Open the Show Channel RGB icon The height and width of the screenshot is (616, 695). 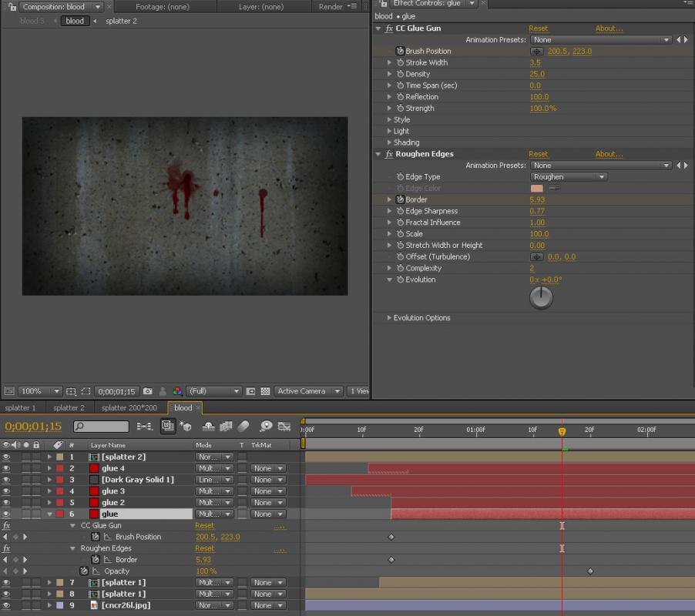[177, 391]
